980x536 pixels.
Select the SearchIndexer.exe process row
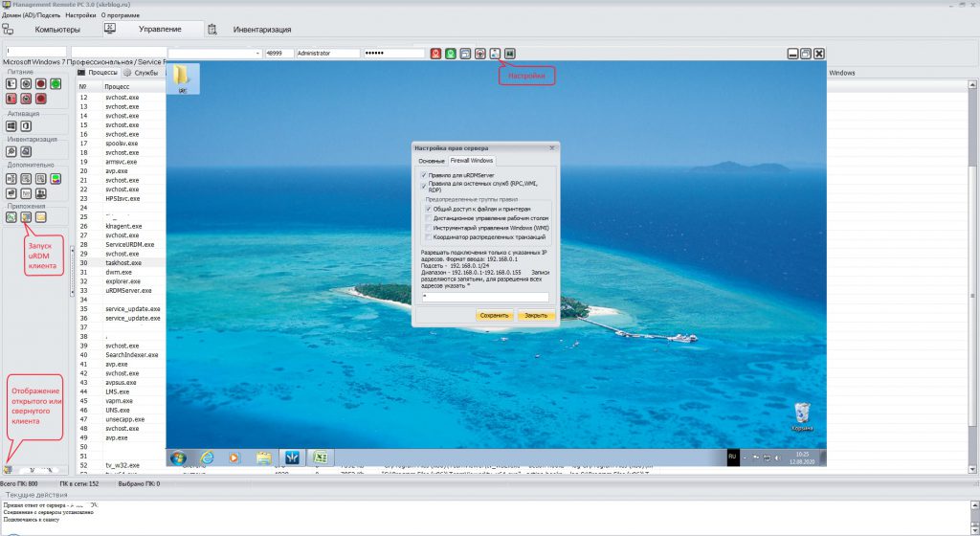(121, 355)
